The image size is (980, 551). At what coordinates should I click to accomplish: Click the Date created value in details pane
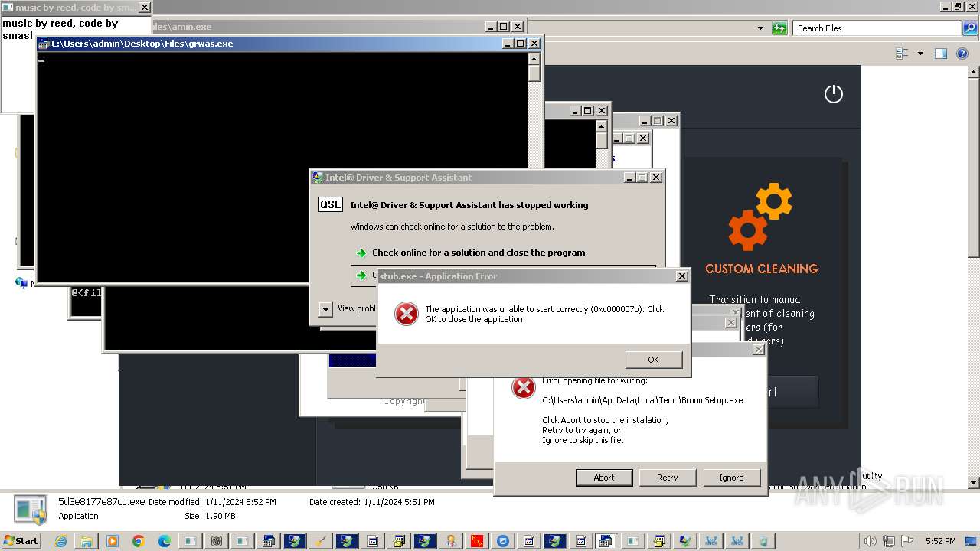pos(399,502)
